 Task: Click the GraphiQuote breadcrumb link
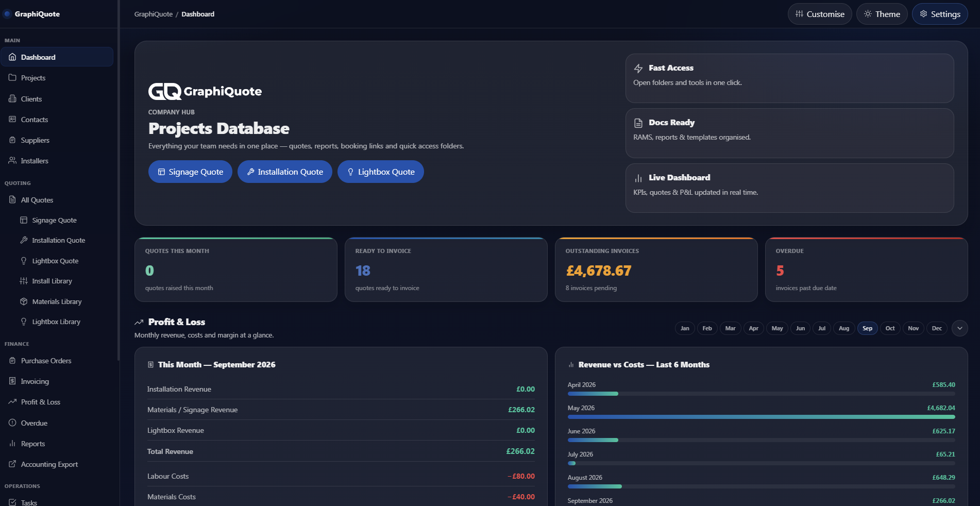[154, 14]
